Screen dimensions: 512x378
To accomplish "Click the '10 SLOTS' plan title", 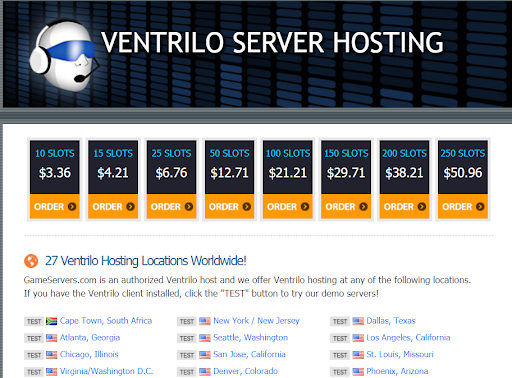I will [55, 153].
